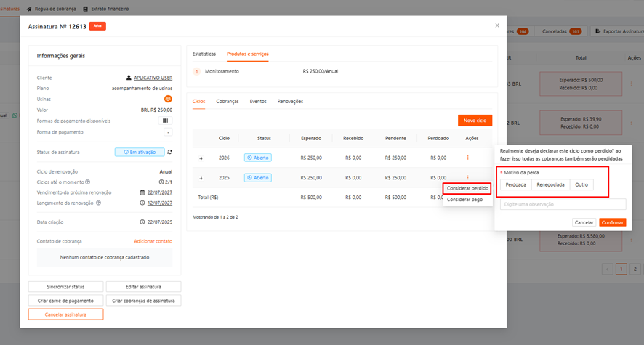Select the Perdoada reason option
The width and height of the screenshot is (644, 345).
[516, 184]
